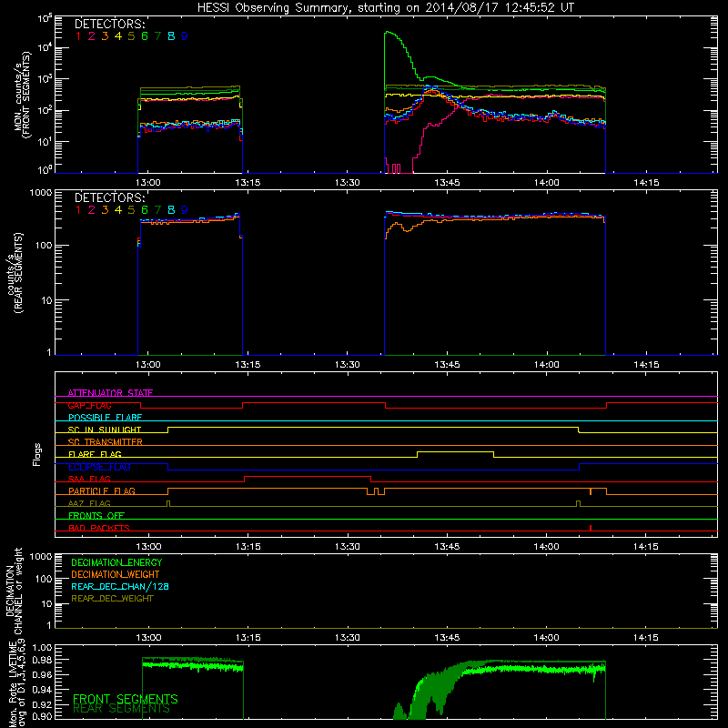Click the PARTICLE_FLAG label

(102, 490)
